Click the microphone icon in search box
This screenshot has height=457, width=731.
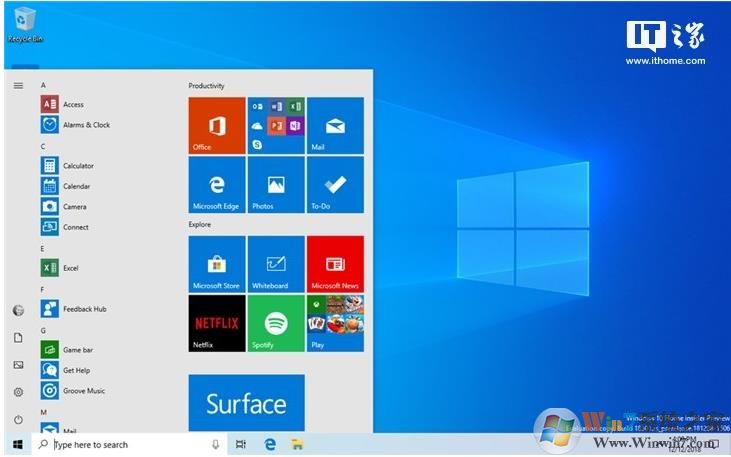215,444
